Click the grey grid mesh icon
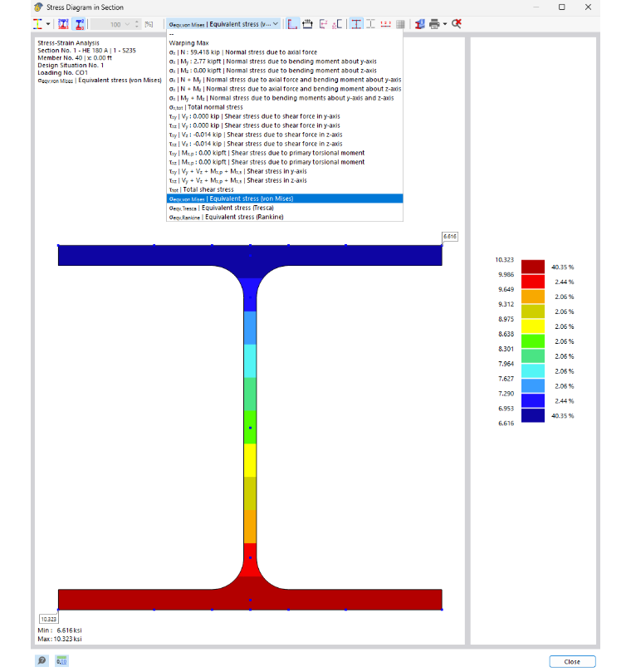 coord(400,24)
